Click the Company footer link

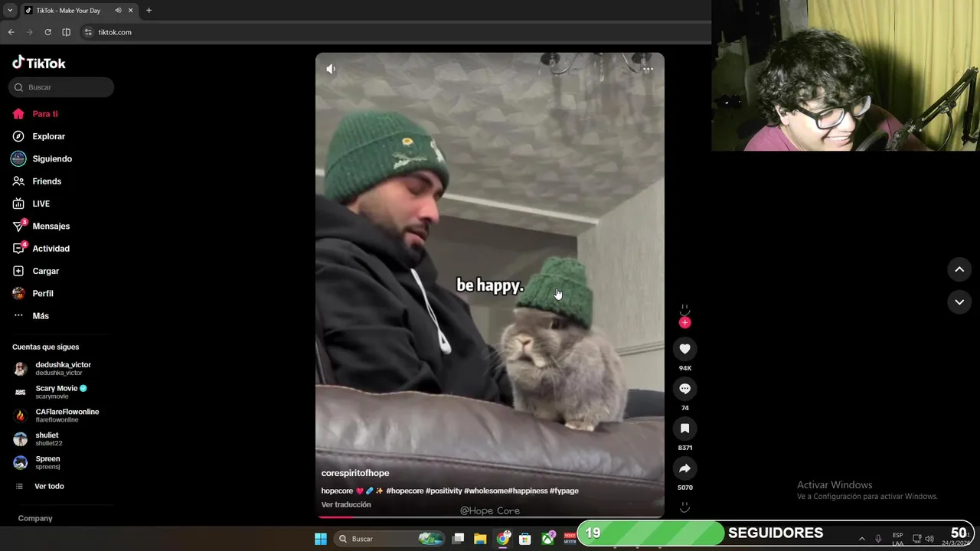coord(35,518)
